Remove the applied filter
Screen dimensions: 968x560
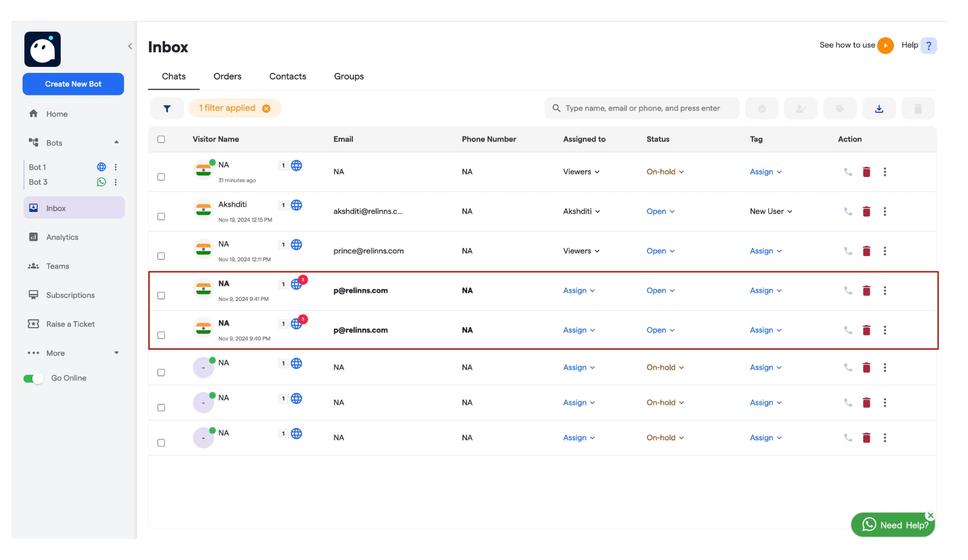(x=266, y=108)
